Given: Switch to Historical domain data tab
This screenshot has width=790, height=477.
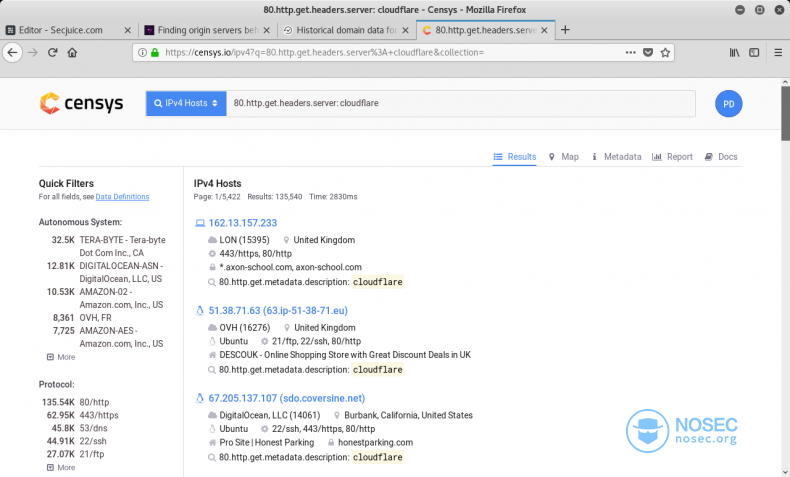Looking at the screenshot, I should click(x=346, y=30).
